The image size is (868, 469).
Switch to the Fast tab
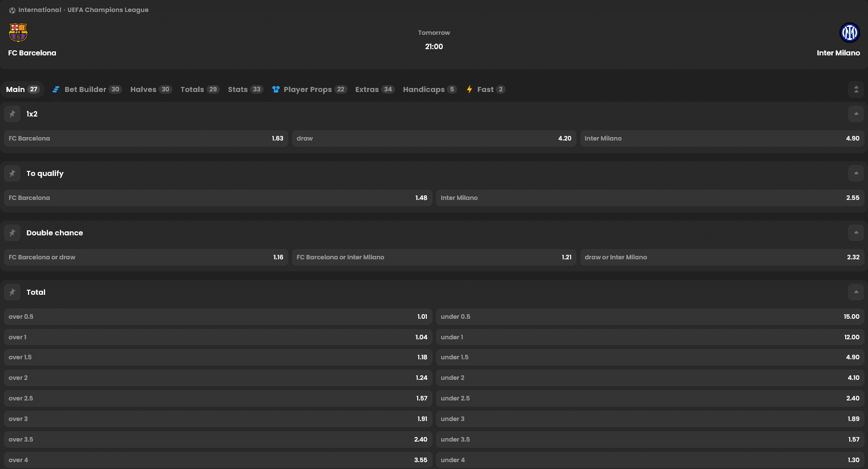tap(486, 89)
